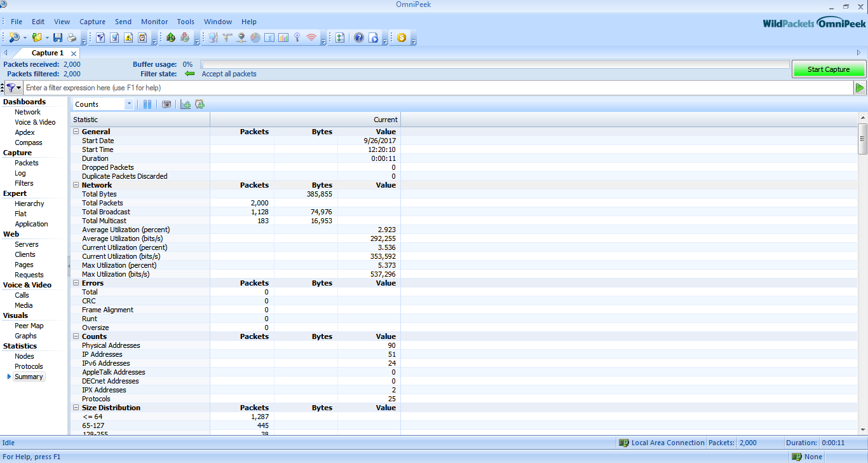868x463 pixels.
Task: Click the gold coin toolbar icon
Action: click(x=402, y=38)
